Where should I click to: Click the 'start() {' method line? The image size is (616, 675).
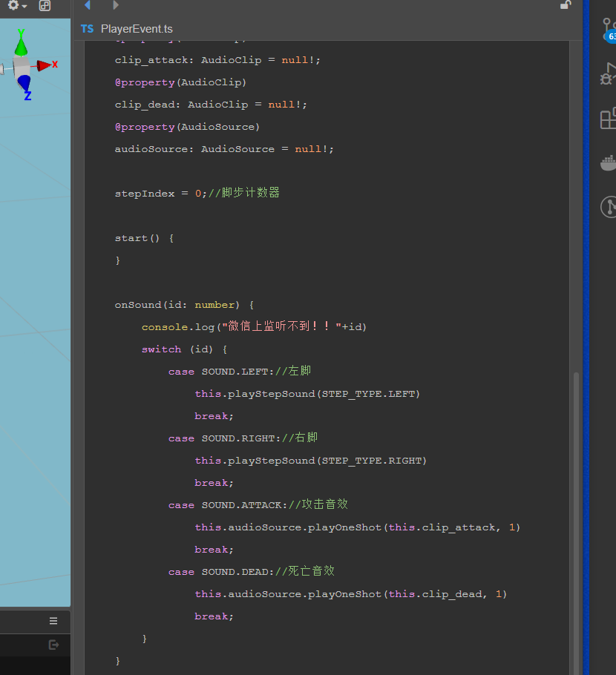coord(144,238)
